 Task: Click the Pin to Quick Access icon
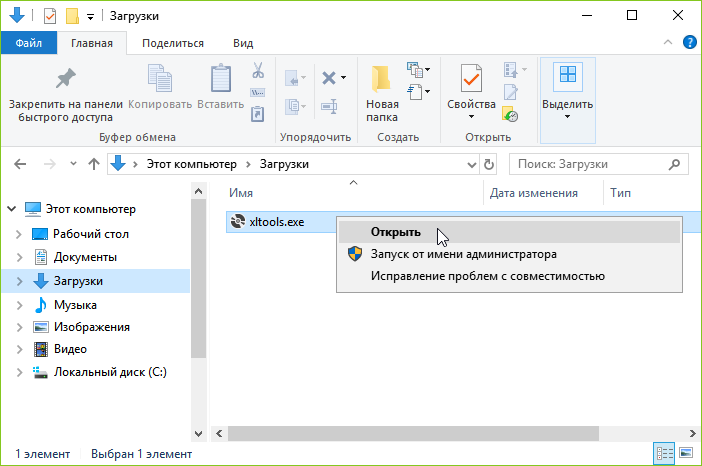[66, 79]
